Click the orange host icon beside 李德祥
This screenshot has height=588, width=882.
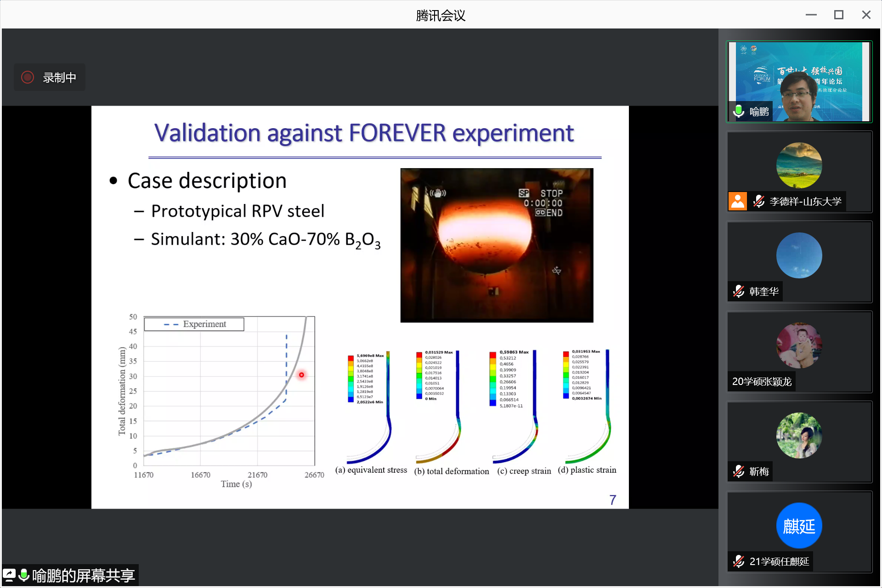click(738, 201)
